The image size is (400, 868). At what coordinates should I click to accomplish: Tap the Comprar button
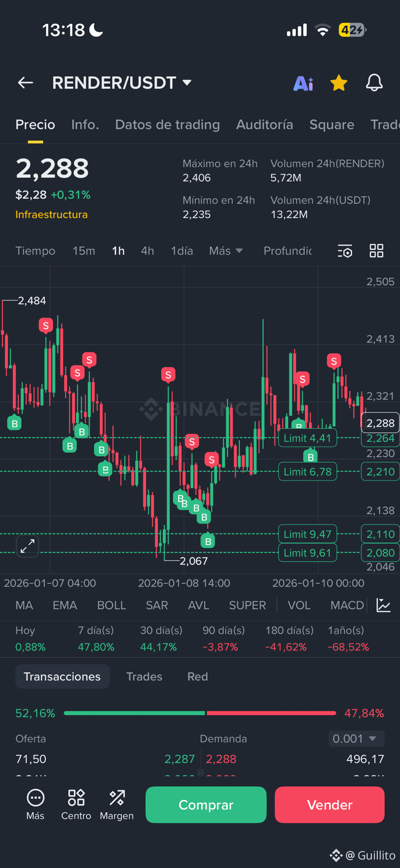click(206, 805)
